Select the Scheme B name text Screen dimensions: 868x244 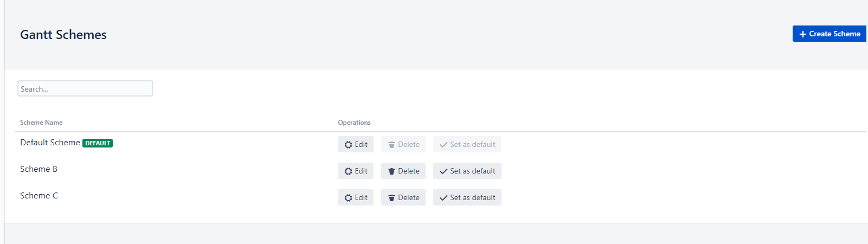point(38,169)
